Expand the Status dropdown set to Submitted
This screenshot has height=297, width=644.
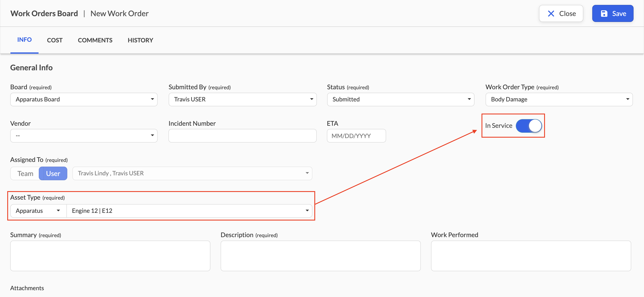click(x=401, y=99)
